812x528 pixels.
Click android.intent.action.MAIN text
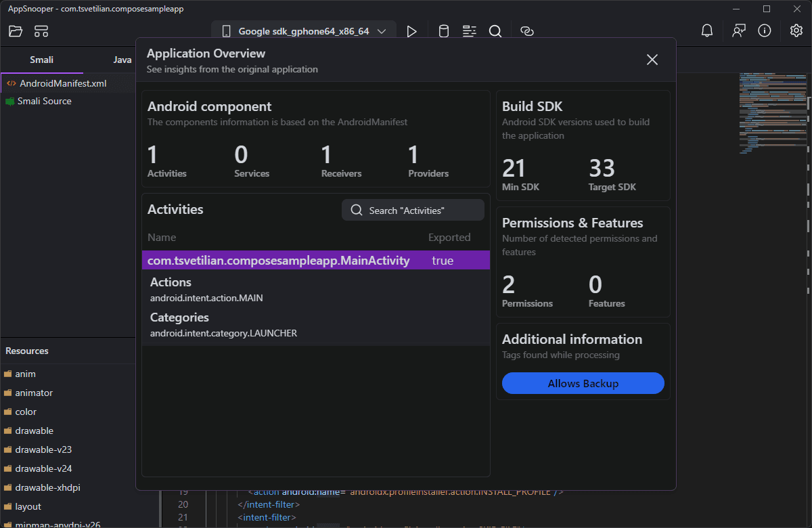206,298
